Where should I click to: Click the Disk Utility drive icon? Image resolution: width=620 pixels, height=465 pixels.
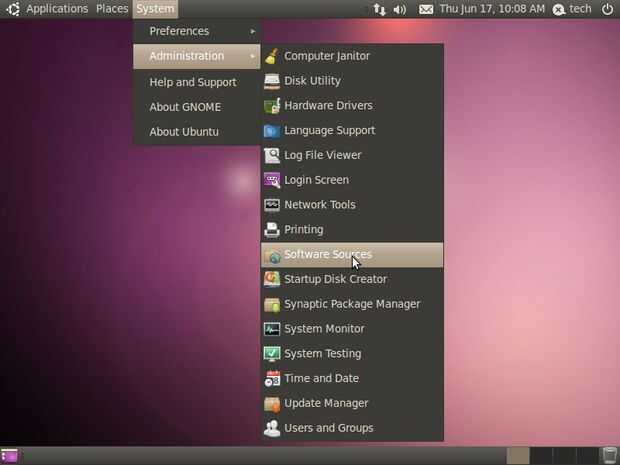[272, 81]
